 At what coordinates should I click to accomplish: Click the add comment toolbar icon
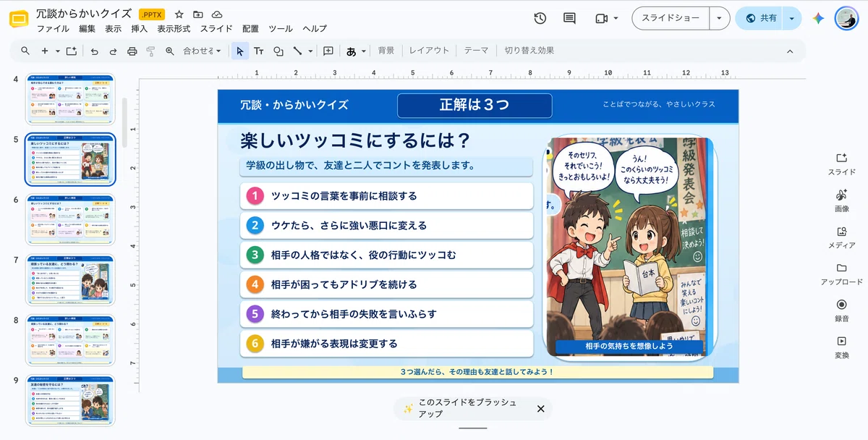pyautogui.click(x=328, y=51)
